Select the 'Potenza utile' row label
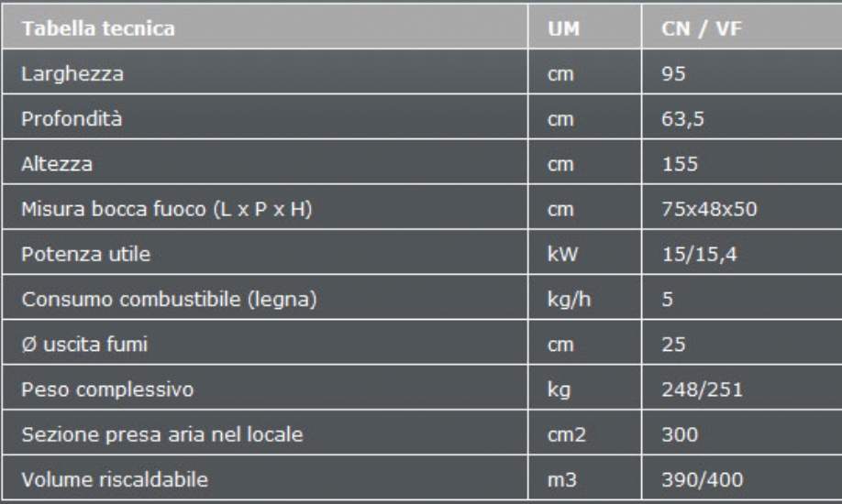Viewport: 842px width, 504px height. [86, 254]
